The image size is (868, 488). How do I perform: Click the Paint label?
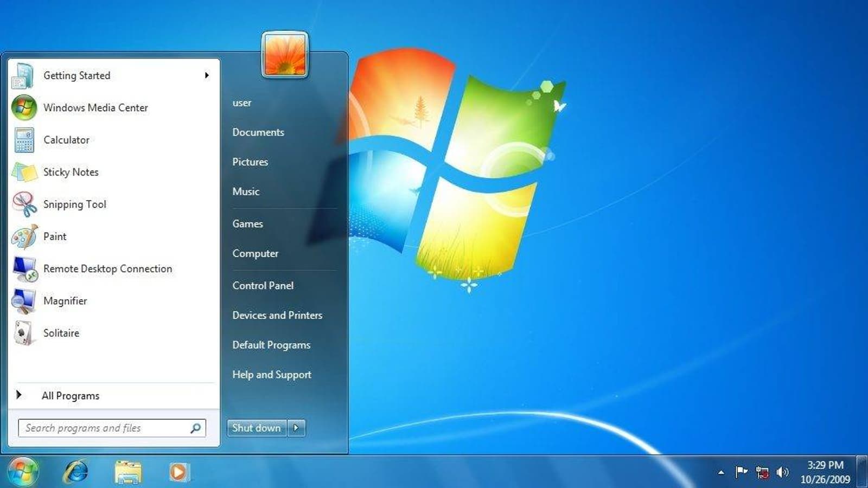click(x=55, y=236)
